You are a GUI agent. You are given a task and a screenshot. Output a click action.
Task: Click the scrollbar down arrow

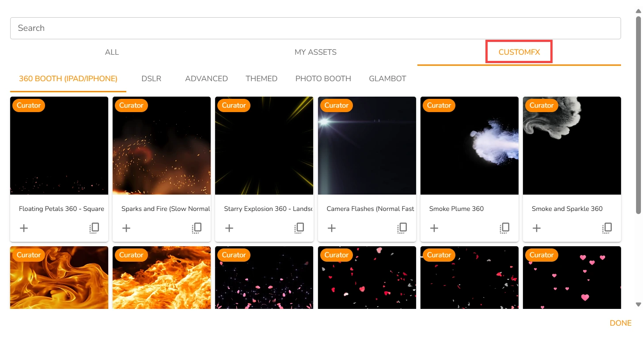[638, 304]
